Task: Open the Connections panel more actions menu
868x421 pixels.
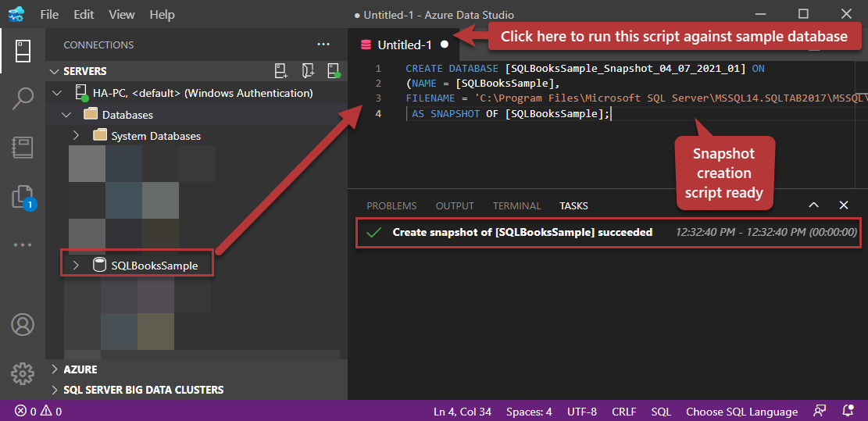Action: 323,45
